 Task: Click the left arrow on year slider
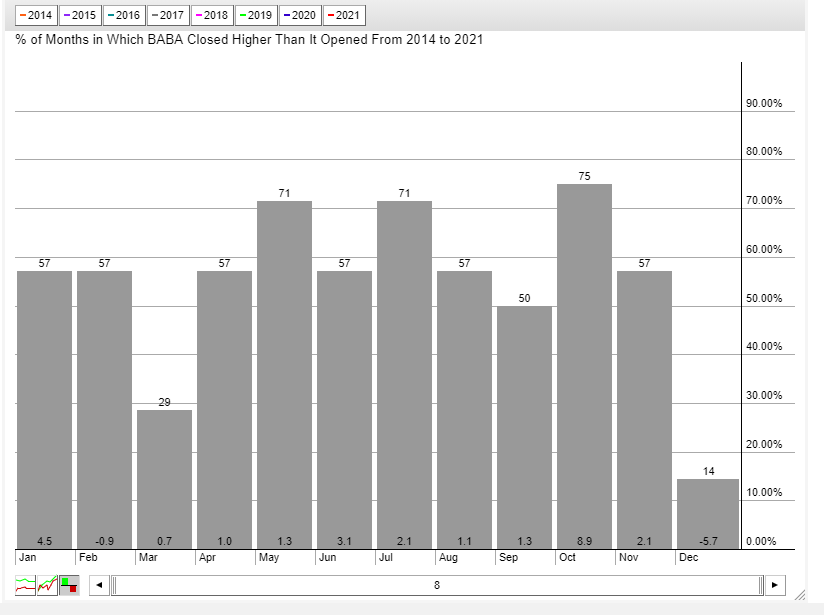tap(99, 585)
